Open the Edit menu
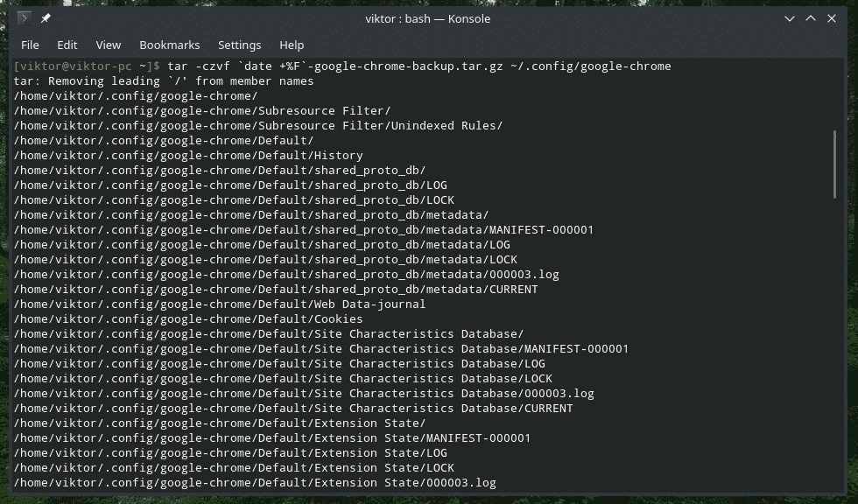 [67, 45]
